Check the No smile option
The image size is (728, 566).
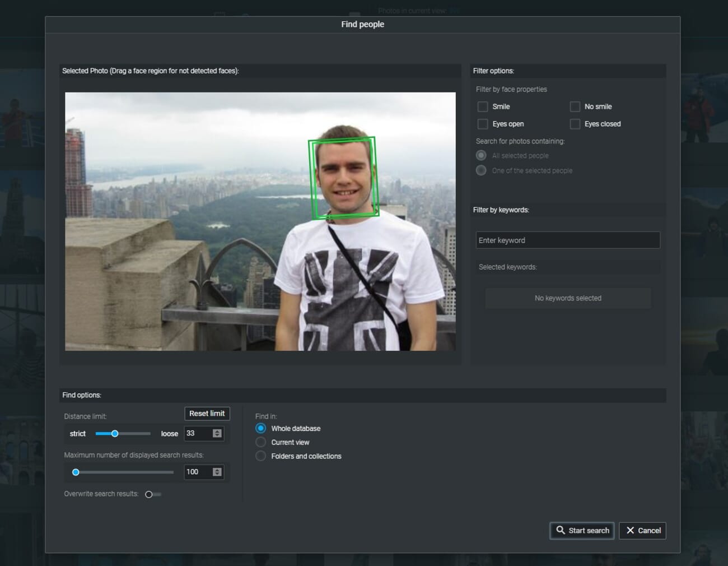[575, 106]
